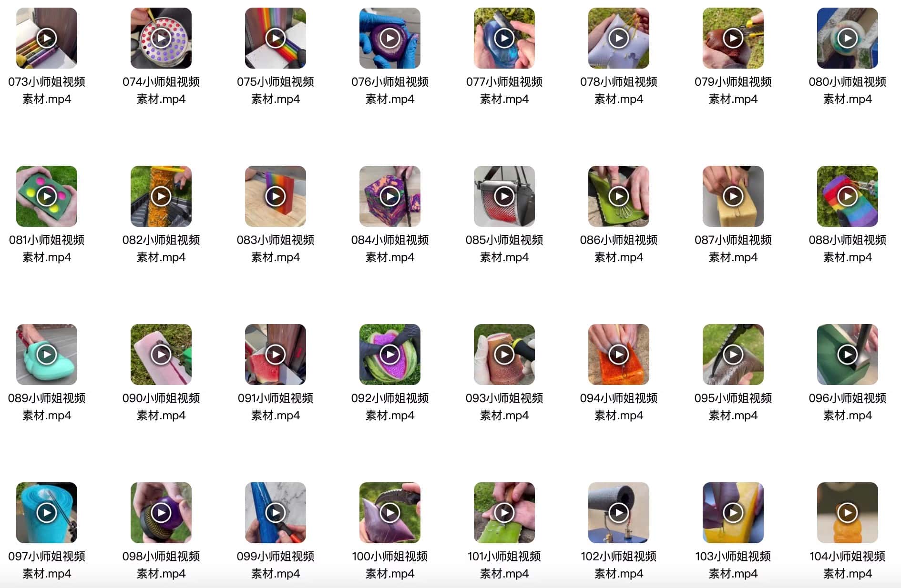Select the 073小师姐视频素材.mp4 video thumbnail
Screen dimensions: 901x588
(47, 38)
